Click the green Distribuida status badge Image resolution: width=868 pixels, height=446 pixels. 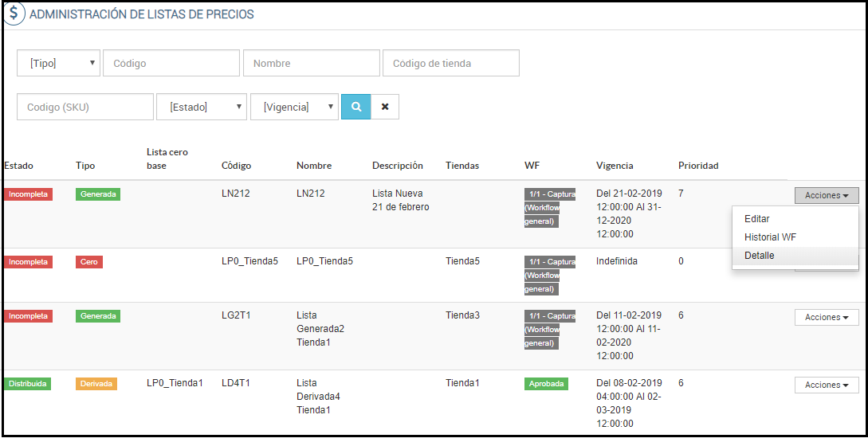28,384
